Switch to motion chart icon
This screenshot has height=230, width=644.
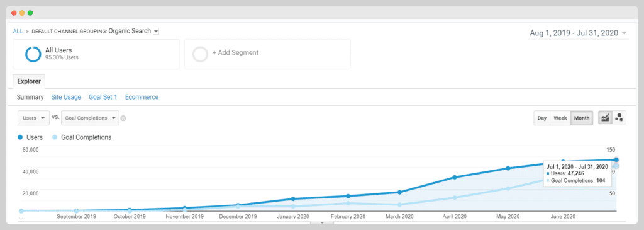[619, 118]
